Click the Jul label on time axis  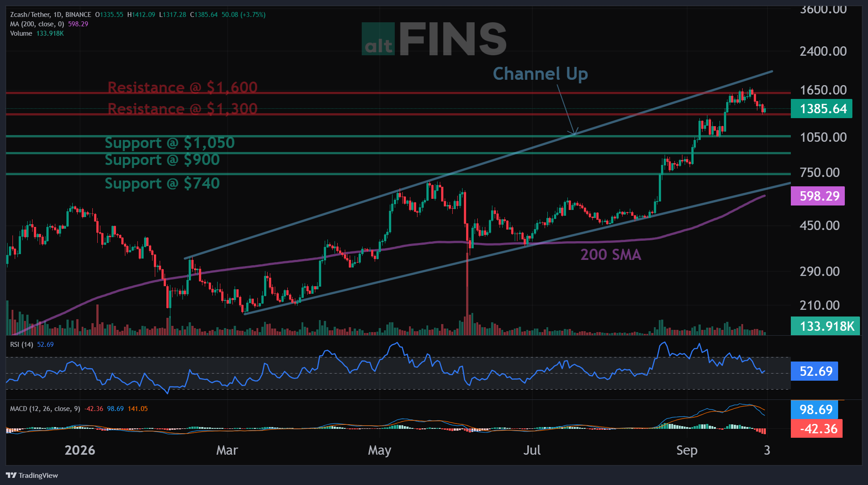tap(532, 450)
